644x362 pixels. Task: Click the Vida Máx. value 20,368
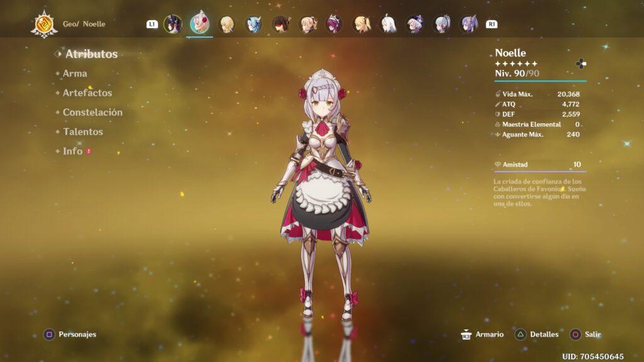[569, 94]
